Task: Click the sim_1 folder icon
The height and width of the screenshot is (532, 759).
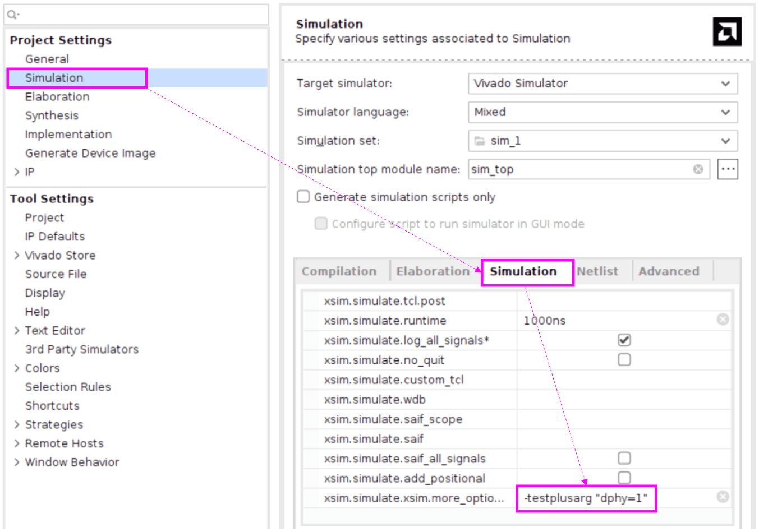Action: (x=481, y=141)
